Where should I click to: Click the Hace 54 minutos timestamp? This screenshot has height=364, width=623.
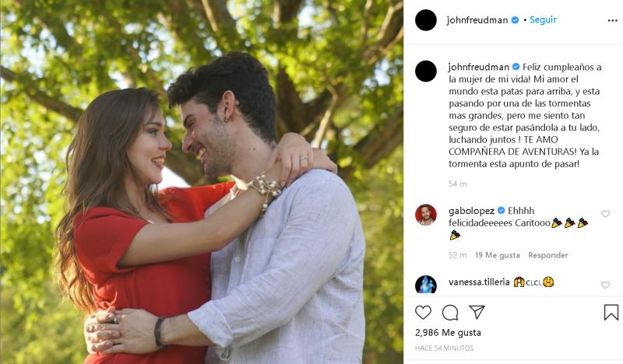(444, 348)
